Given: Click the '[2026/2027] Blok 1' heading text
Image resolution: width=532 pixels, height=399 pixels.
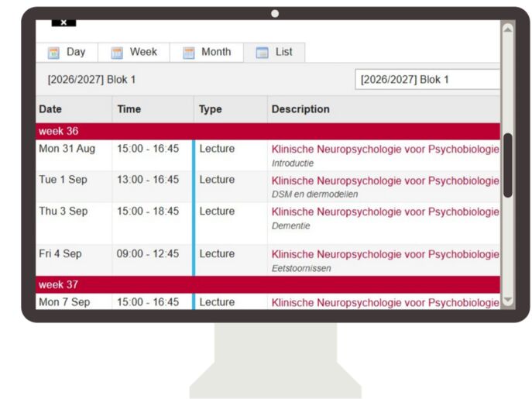Looking at the screenshot, I should 91,80.
